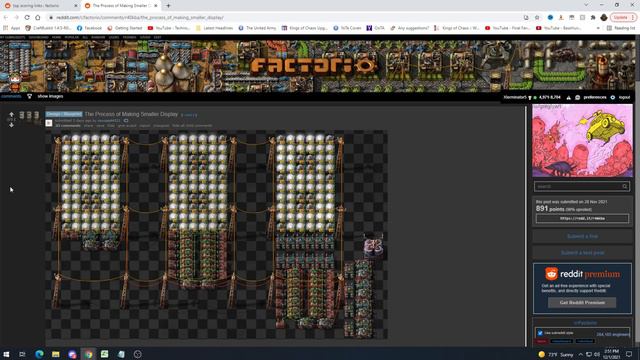Screen dimensions: 640x360
Task: Open the Update menu in Chrome
Action: click(x=623, y=18)
